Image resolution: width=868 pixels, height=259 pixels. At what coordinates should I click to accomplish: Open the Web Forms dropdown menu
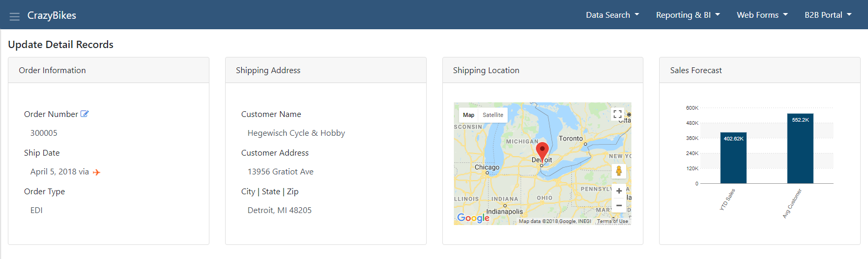click(x=763, y=15)
